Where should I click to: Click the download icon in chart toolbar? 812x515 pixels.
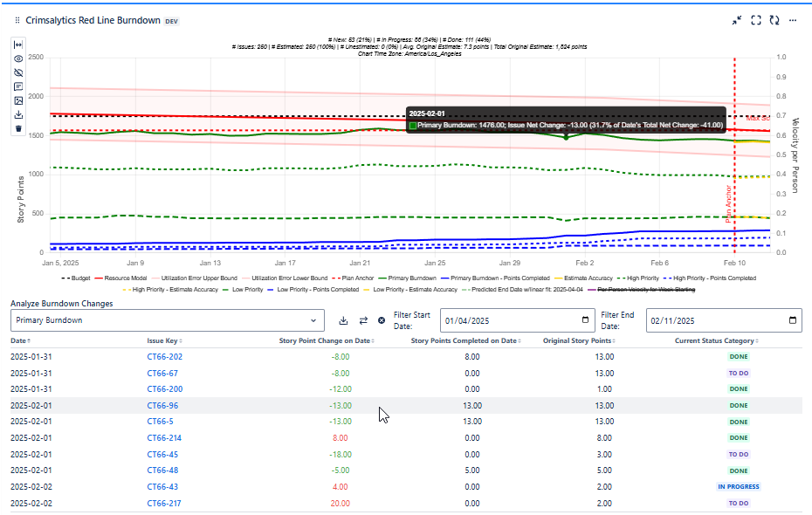tap(18, 114)
